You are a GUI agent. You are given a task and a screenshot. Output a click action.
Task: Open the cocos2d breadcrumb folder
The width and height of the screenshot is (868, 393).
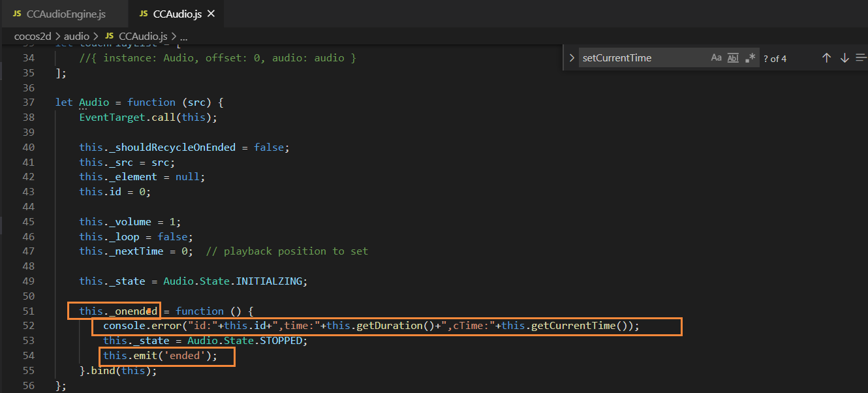pyautogui.click(x=33, y=37)
